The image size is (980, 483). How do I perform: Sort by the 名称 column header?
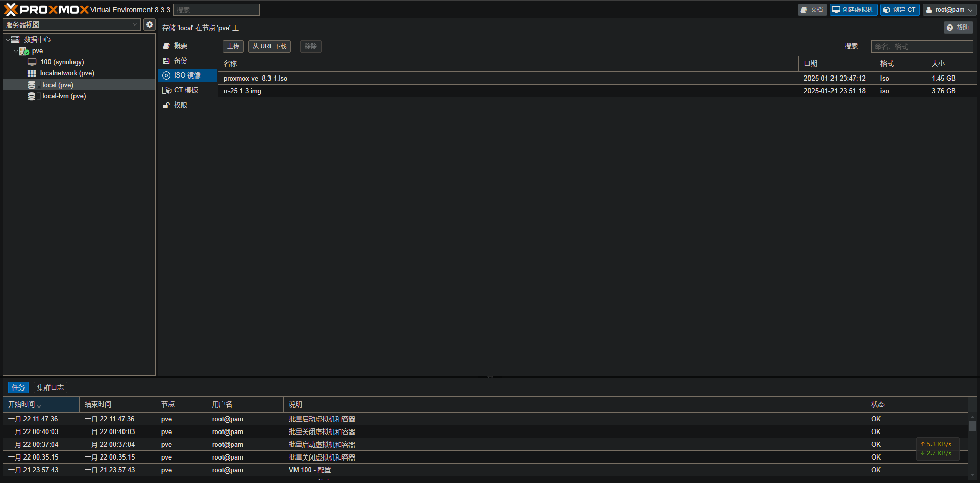[508, 64]
